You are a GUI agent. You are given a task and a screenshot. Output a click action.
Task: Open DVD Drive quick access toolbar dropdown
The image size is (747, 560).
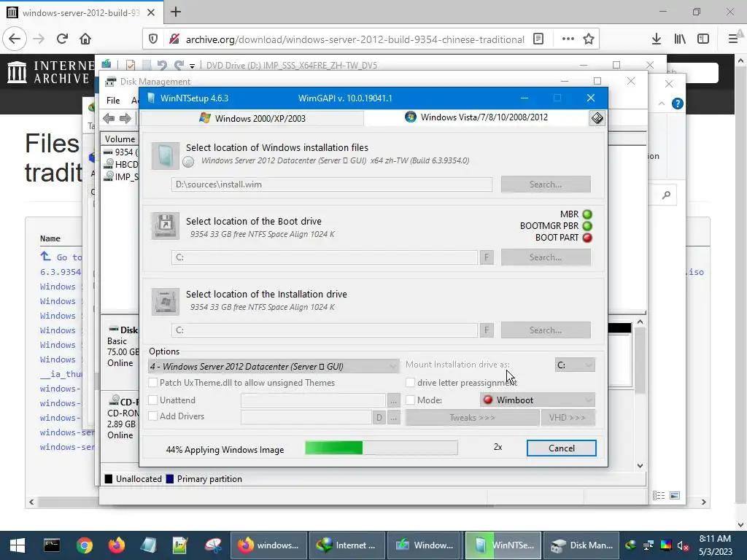coord(192,66)
